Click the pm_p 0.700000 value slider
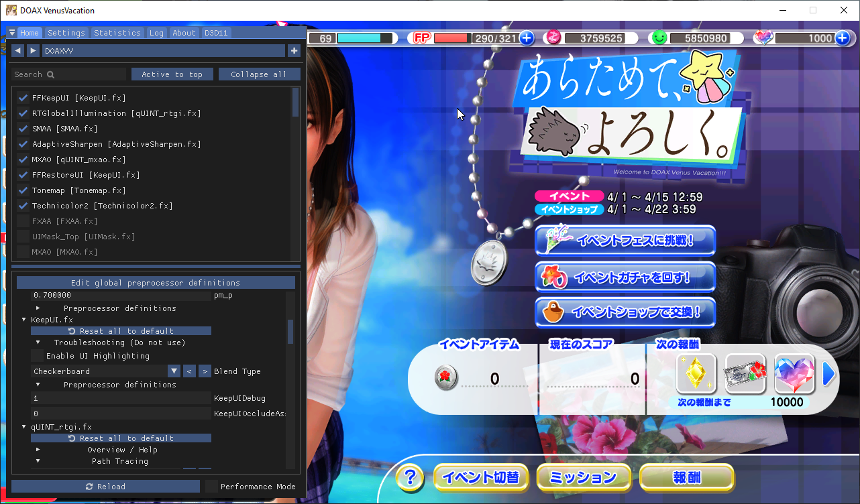 [x=121, y=296]
